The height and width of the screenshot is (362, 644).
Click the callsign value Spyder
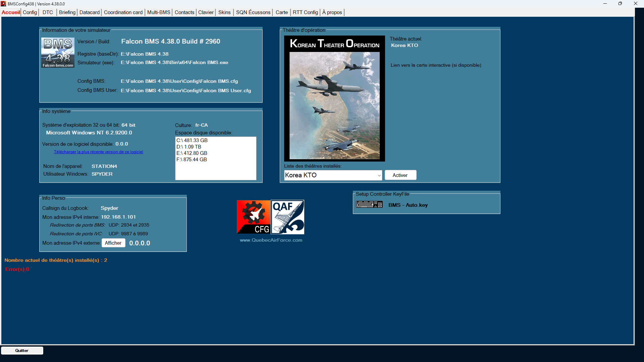(109, 208)
